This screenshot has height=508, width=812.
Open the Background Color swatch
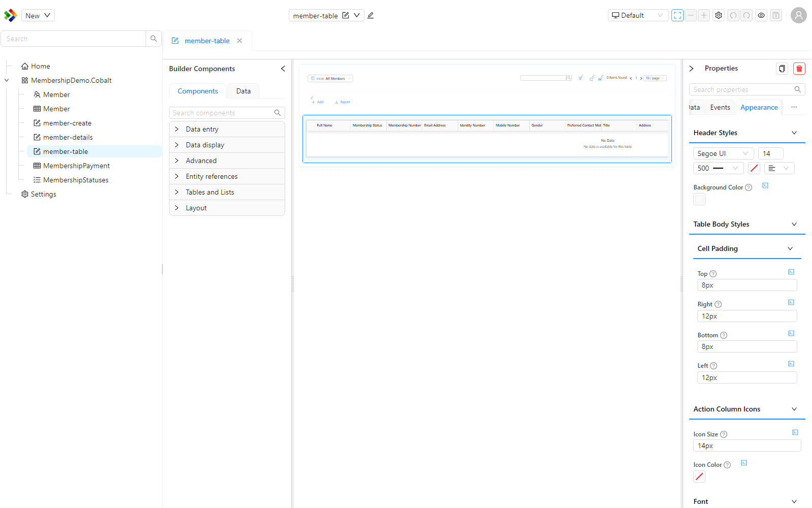click(699, 199)
